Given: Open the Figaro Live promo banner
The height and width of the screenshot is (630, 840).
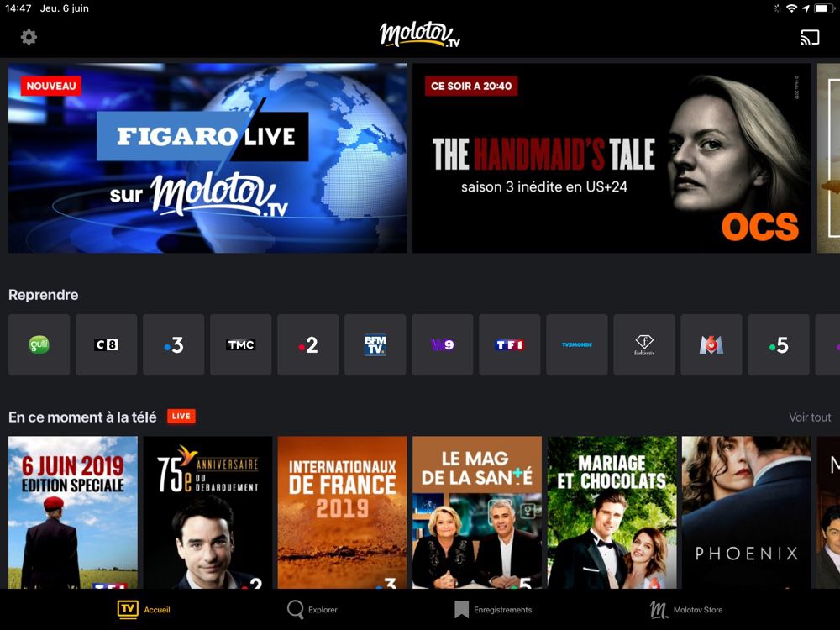Looking at the screenshot, I should pos(207,158).
